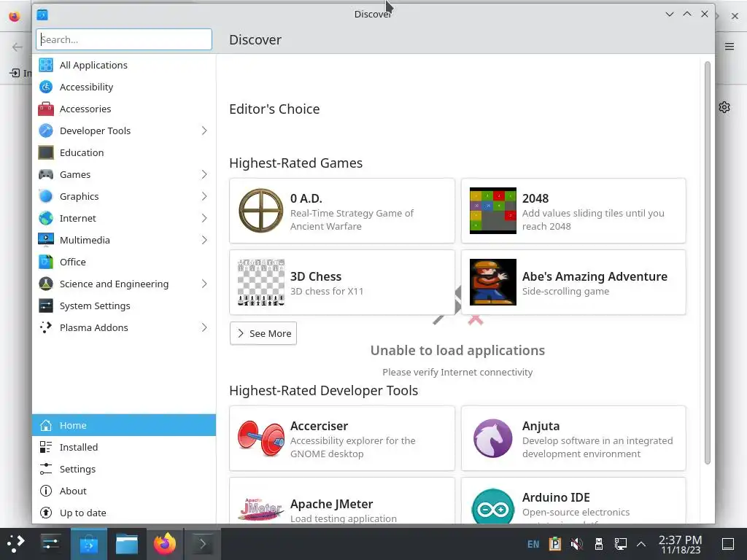Open the hamburger menu in background Firefox
Screen dimensions: 747x560
click(x=729, y=46)
